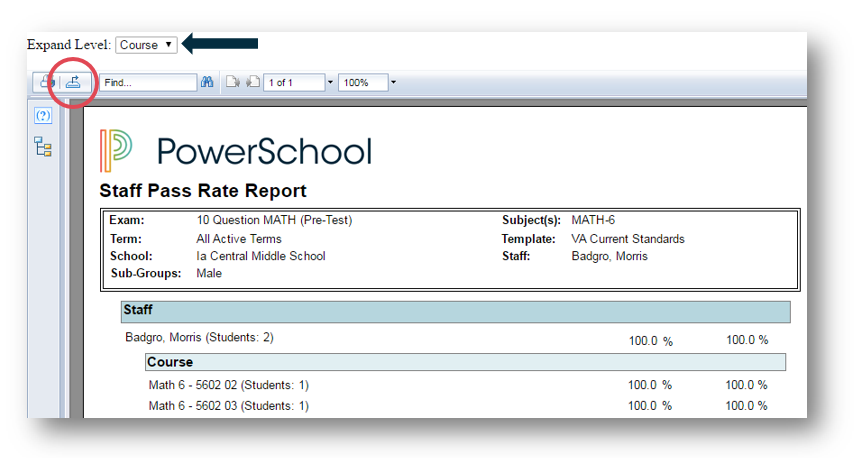Click the Course section header bar

tap(466, 362)
